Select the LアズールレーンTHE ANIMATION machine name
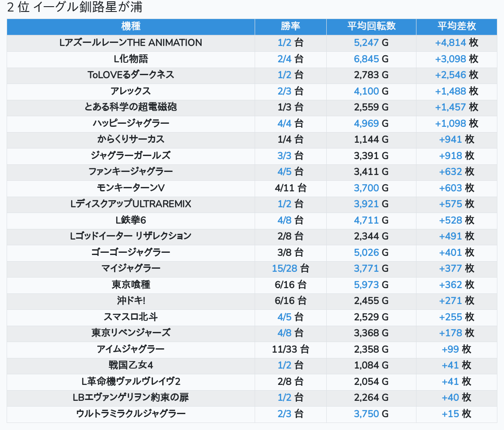The image size is (504, 430). pyautogui.click(x=131, y=43)
